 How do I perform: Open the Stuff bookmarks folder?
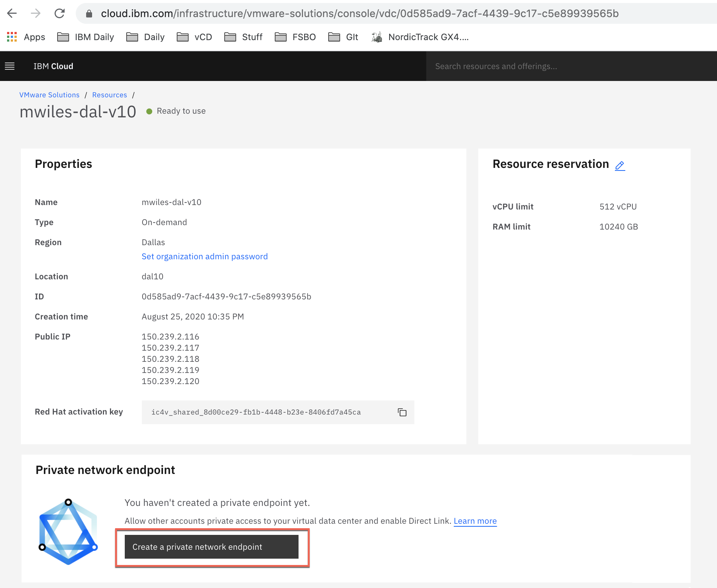coord(244,37)
